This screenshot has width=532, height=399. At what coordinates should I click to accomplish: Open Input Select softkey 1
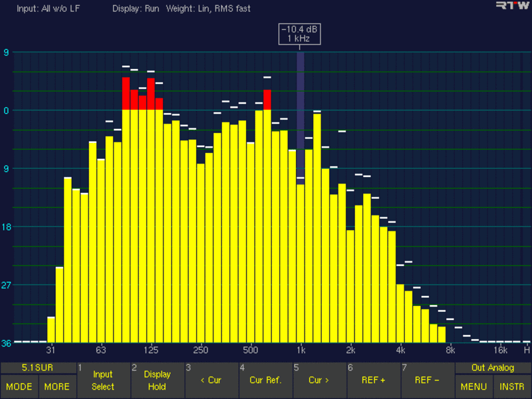click(104, 380)
